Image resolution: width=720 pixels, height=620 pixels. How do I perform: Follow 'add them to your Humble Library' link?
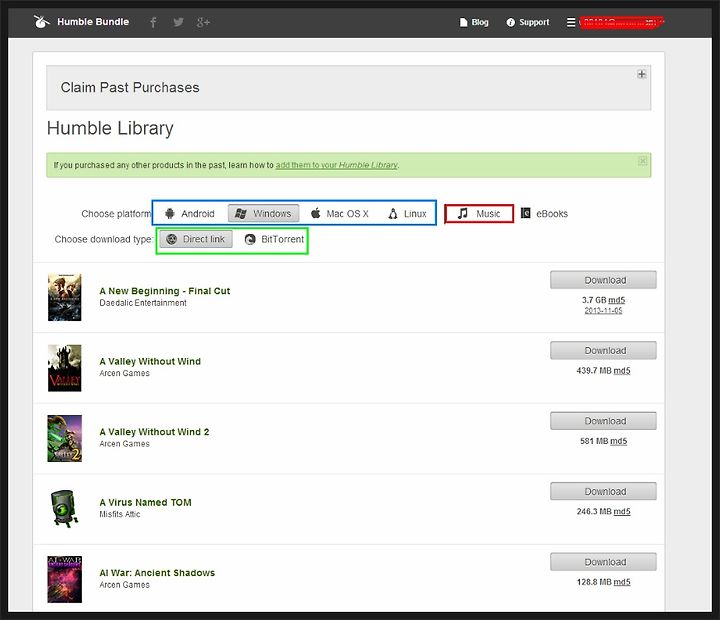coord(337,165)
